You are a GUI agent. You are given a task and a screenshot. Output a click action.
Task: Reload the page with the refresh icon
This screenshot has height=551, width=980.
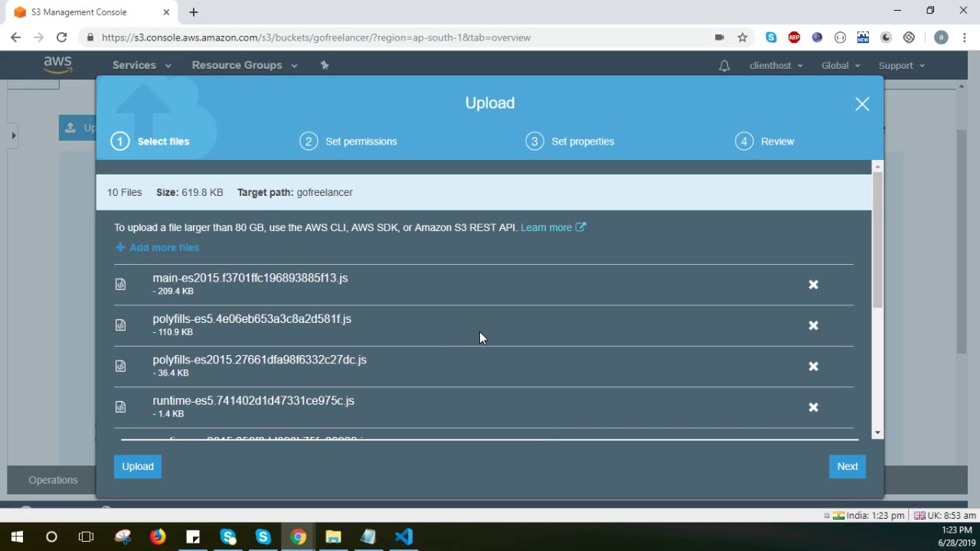point(61,37)
